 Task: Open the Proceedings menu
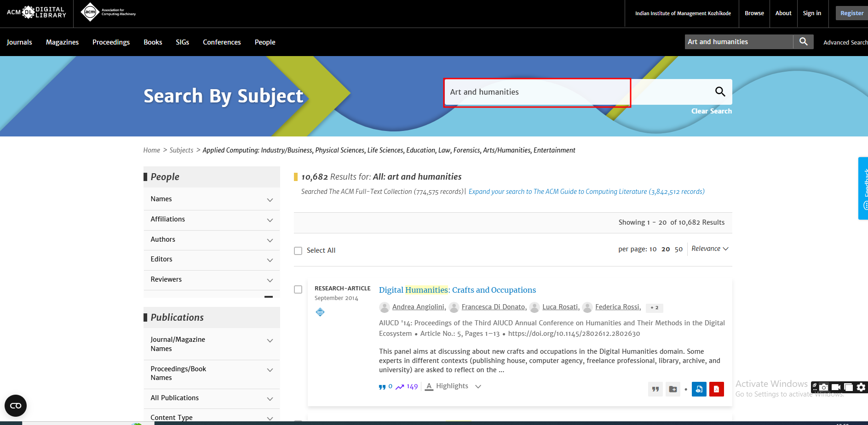pyautogui.click(x=111, y=42)
